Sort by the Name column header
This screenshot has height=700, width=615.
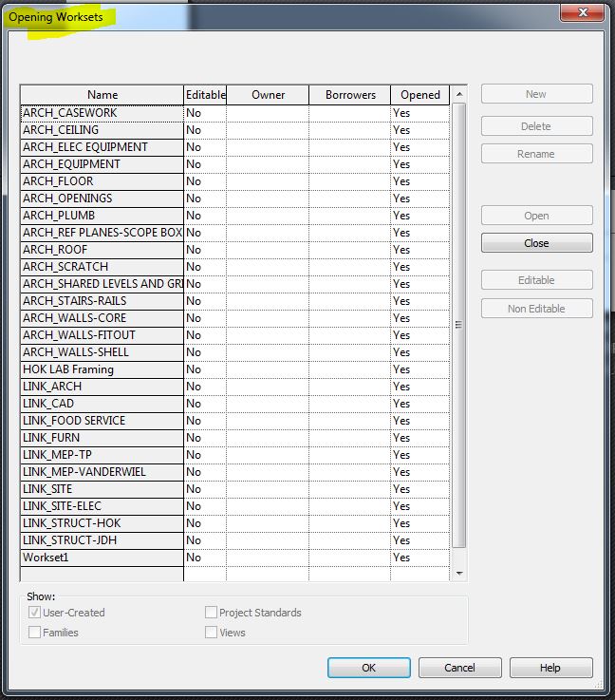click(102, 95)
